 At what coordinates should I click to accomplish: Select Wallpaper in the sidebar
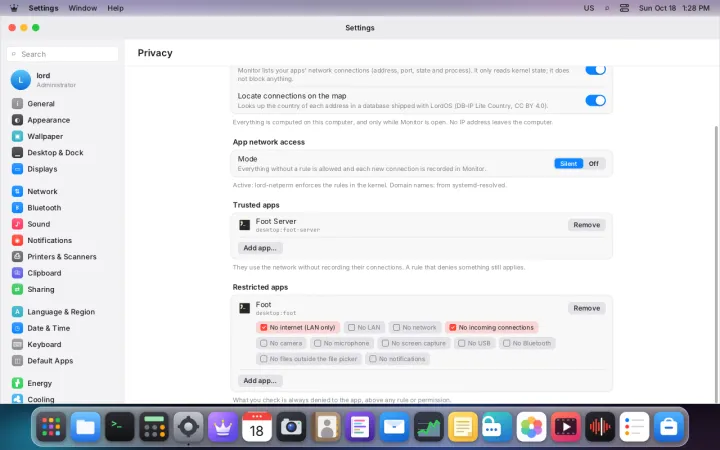(x=62, y=136)
